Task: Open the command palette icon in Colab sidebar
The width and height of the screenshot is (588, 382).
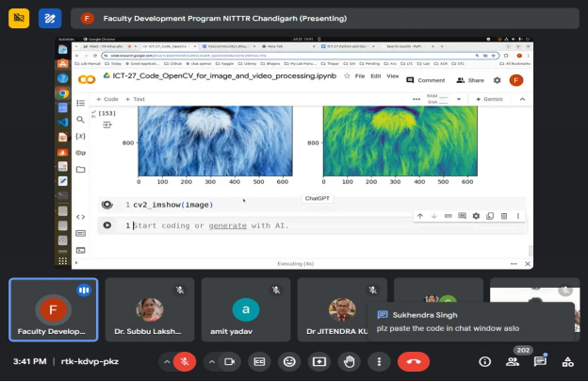Action: [x=81, y=233]
